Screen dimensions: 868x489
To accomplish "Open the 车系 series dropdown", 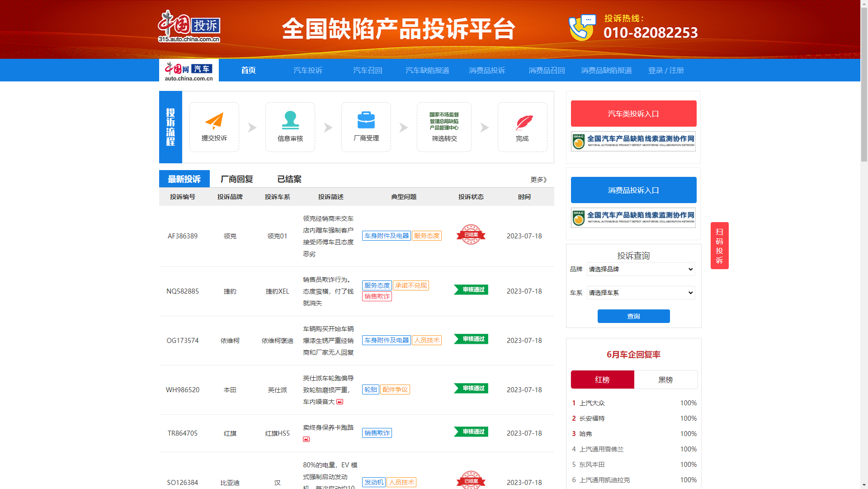I will click(641, 293).
